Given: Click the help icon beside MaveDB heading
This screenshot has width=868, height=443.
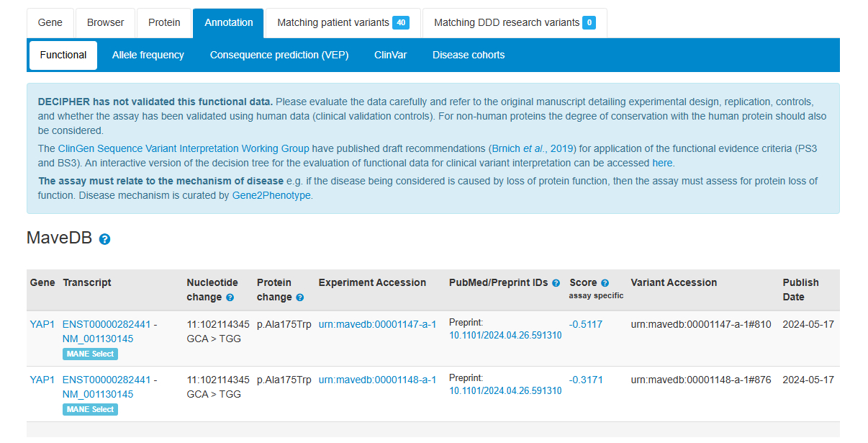Looking at the screenshot, I should [x=104, y=239].
